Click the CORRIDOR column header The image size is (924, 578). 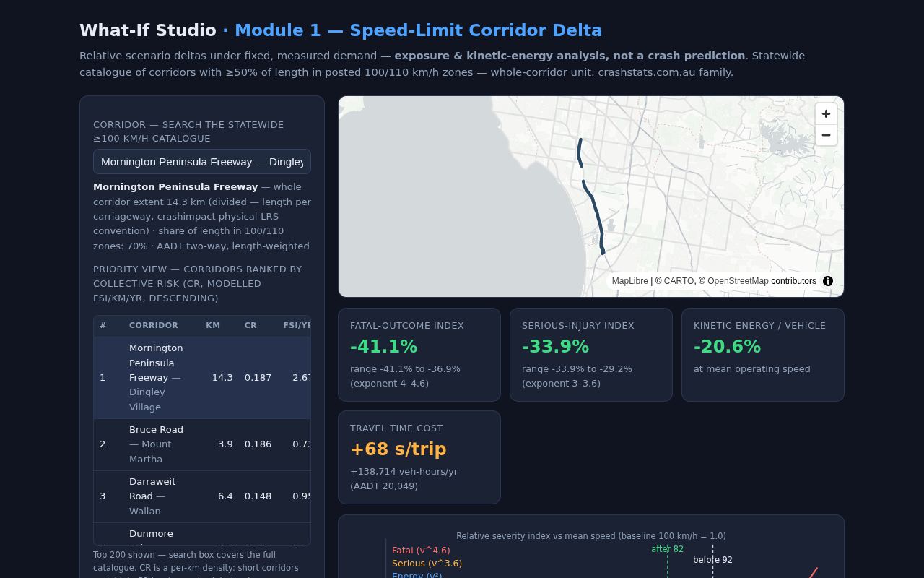coord(153,326)
